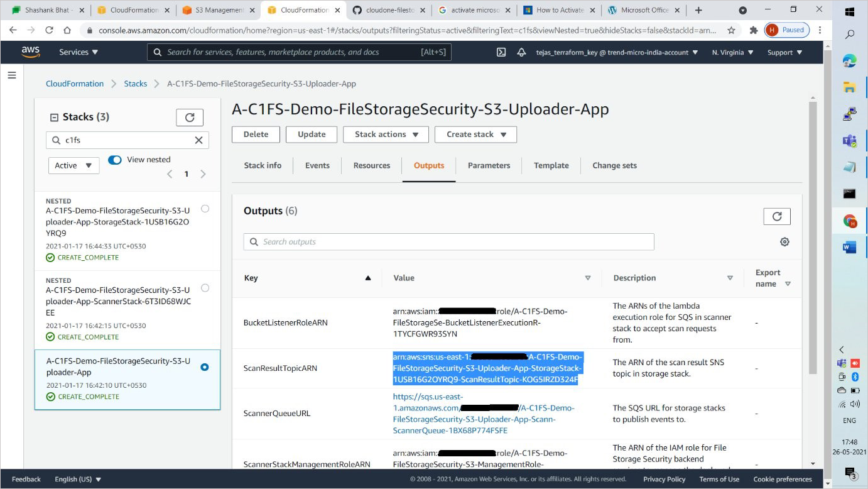Open the Privacy Policy footer link
Screen dimensions: 868x489
(664, 480)
